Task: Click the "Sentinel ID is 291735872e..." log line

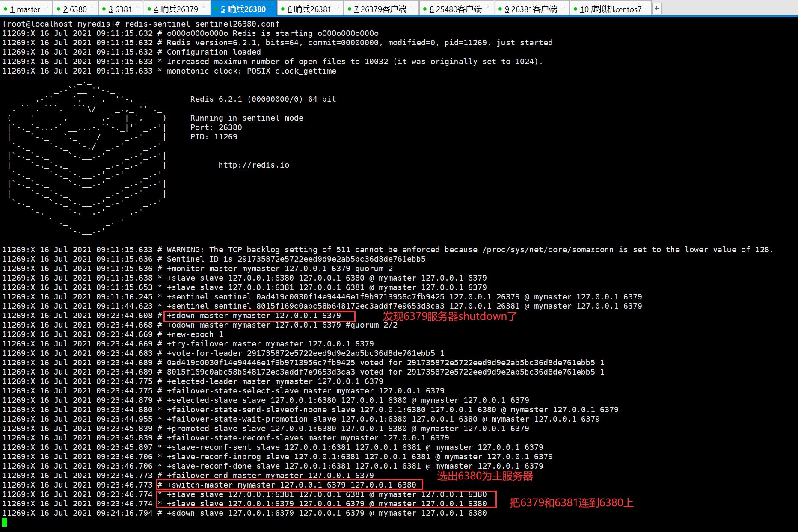Action: coord(214,259)
